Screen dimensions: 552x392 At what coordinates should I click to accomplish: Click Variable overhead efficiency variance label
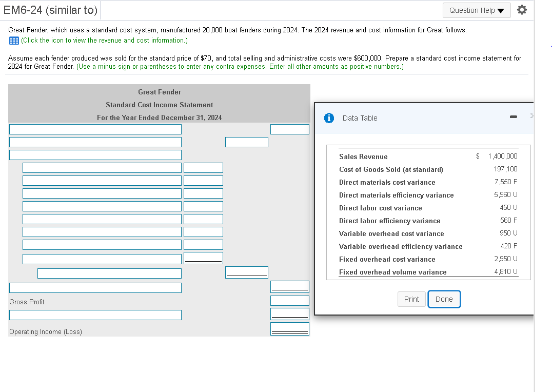(401, 247)
